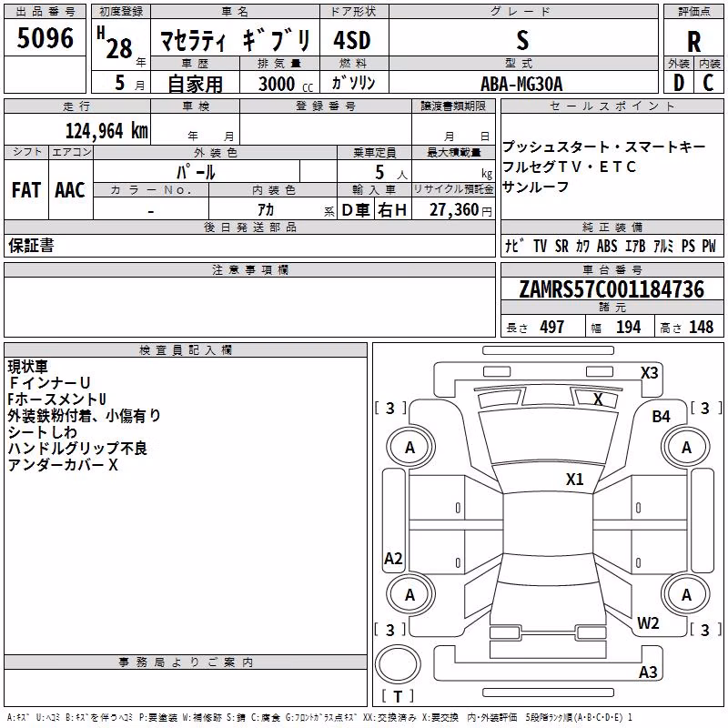Click length value 497
This screenshot has height=728, width=728.
[x=552, y=327]
